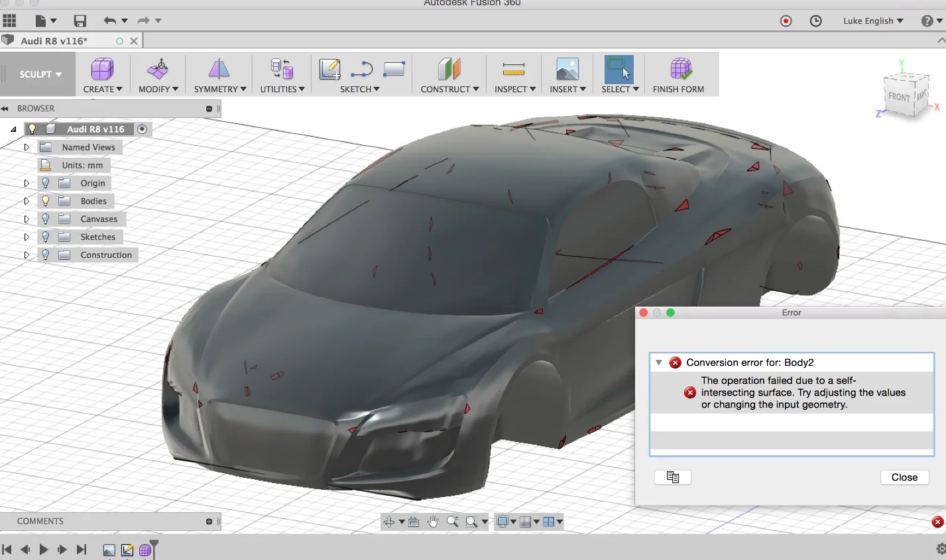Open the Inspect measuring tool
This screenshot has height=560, width=946.
(x=513, y=68)
